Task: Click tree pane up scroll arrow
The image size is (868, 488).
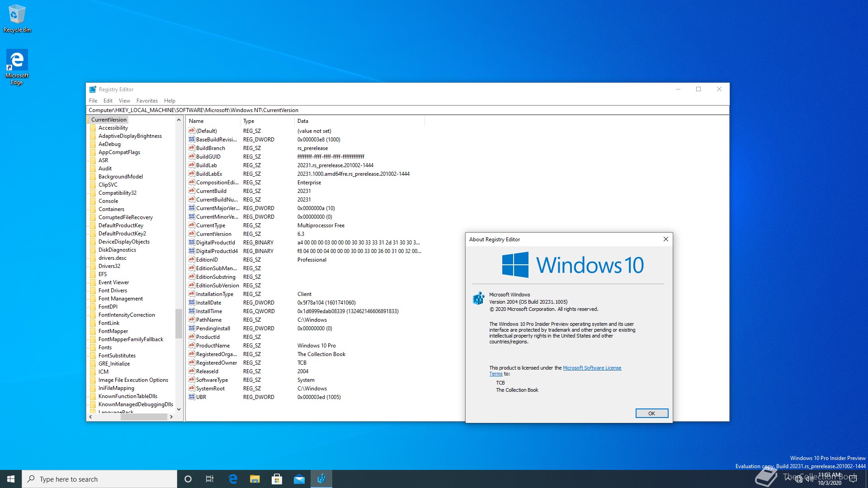Action: (x=179, y=120)
